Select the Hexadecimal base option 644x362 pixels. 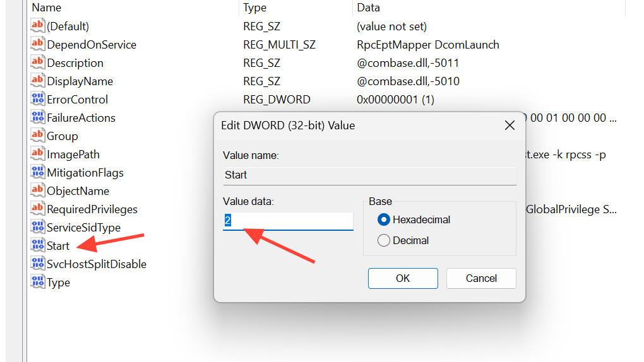383,220
